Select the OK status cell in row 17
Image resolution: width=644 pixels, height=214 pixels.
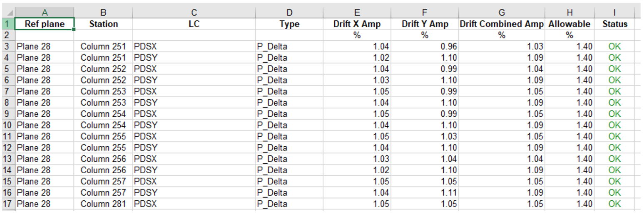614,204
